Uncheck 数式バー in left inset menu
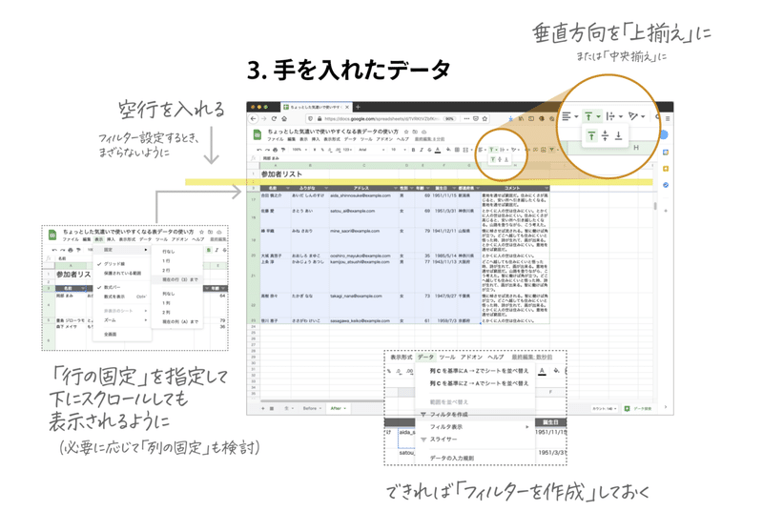Image resolution: width=763 pixels, height=532 pixels. click(113, 287)
